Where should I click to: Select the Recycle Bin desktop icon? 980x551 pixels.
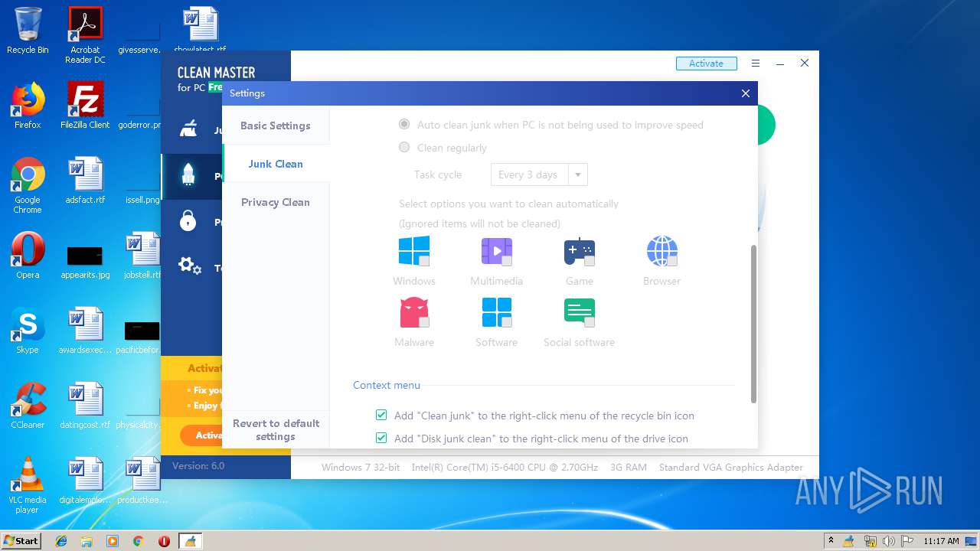click(x=28, y=31)
